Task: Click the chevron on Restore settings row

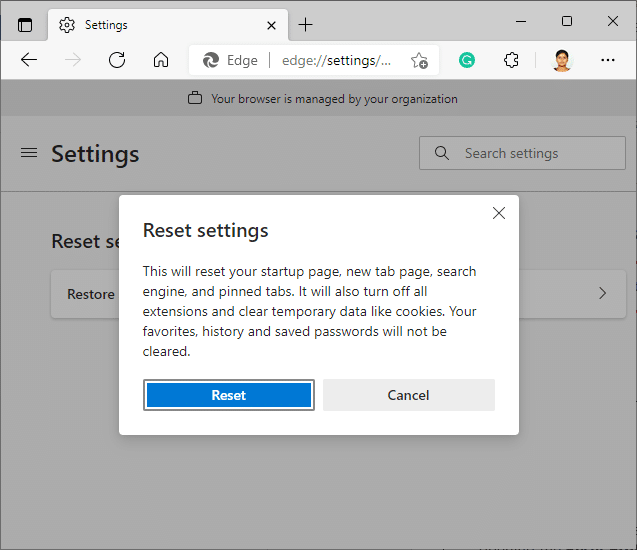Action: coord(602,293)
